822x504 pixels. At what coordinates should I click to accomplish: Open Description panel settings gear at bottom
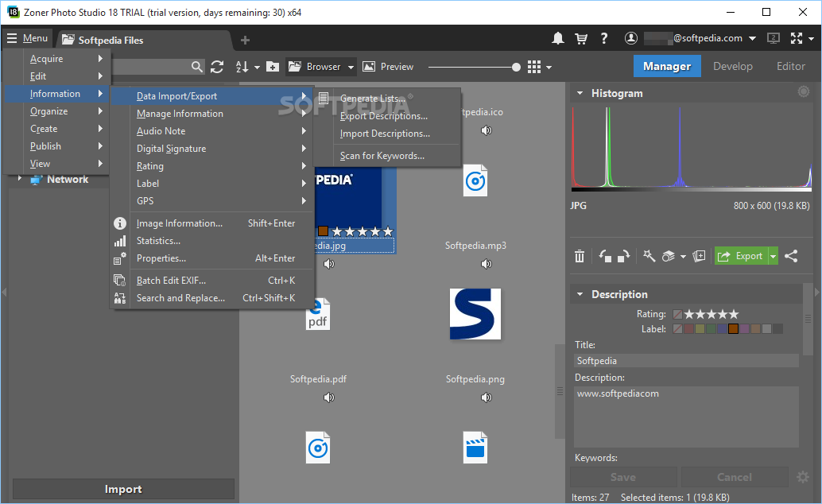tap(803, 477)
